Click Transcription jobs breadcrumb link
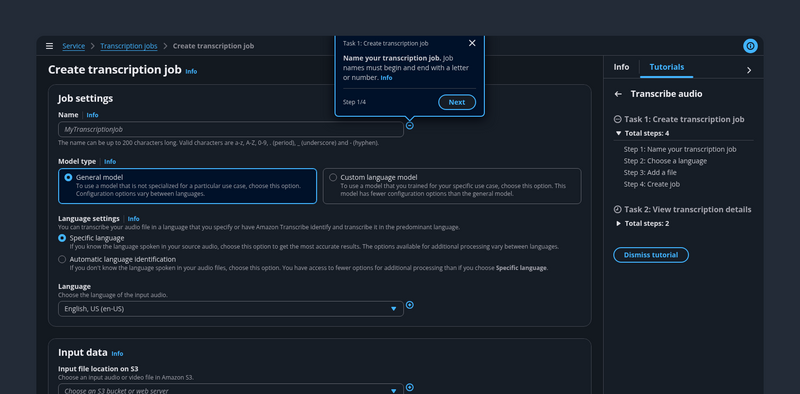The image size is (800, 394). (x=129, y=46)
